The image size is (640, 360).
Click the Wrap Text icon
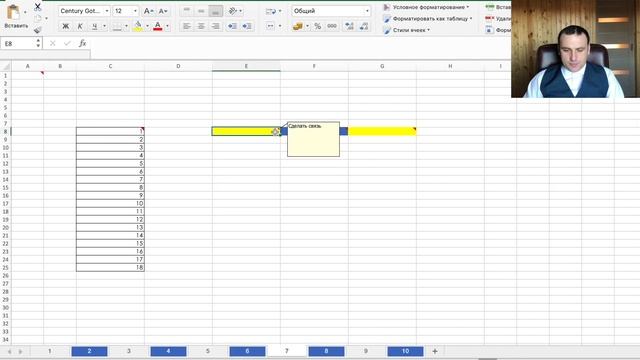coord(271,11)
